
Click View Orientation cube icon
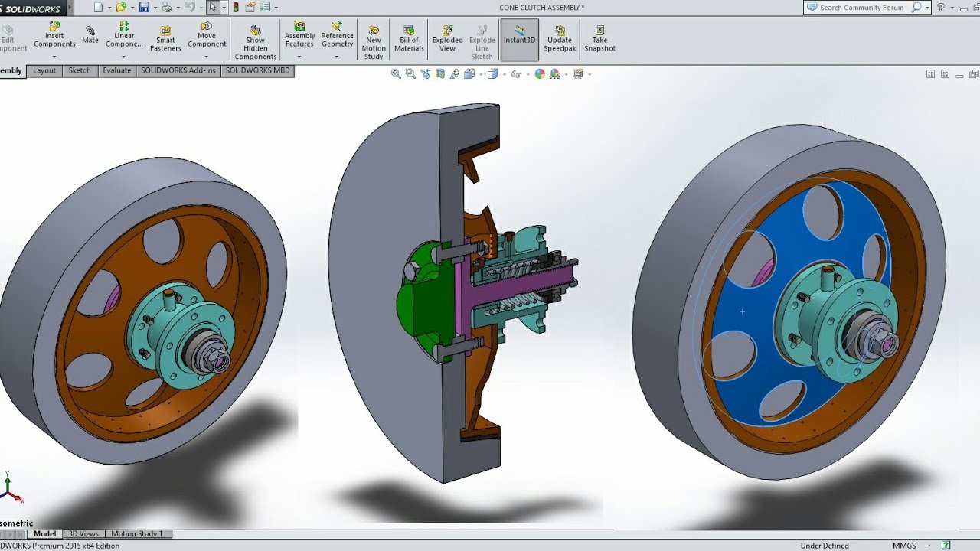coord(469,74)
